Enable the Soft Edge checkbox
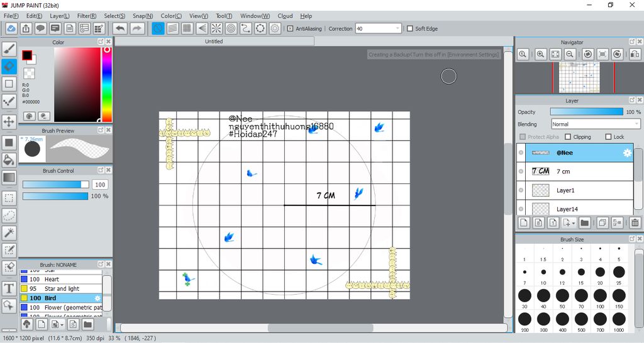Viewport: 644px width, 343px height. 409,29
